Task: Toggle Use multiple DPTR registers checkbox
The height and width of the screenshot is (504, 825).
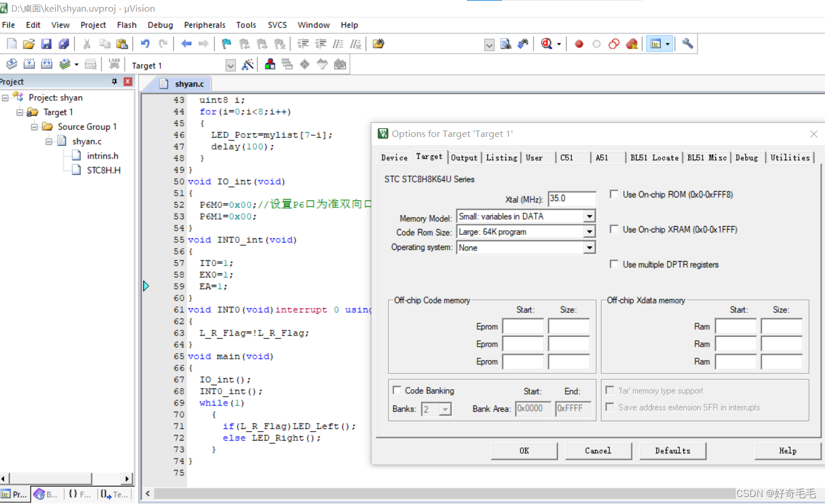Action: 614,264
